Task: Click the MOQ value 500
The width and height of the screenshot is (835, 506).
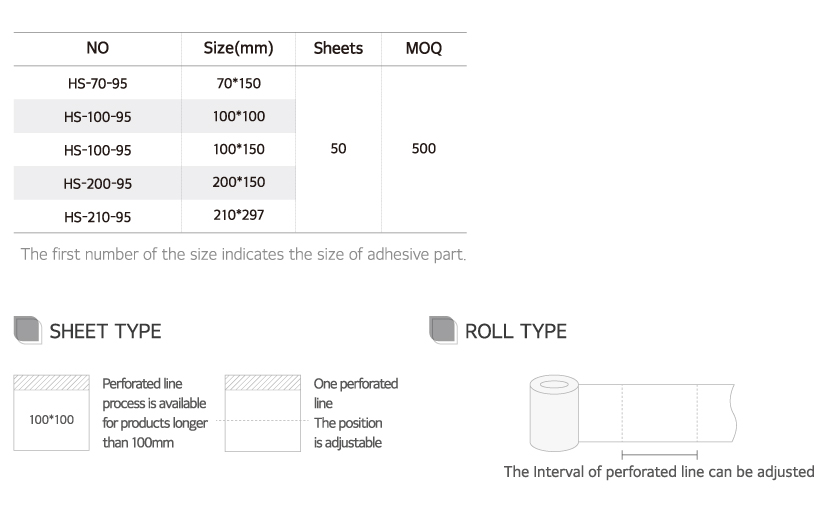Action: pos(424,149)
